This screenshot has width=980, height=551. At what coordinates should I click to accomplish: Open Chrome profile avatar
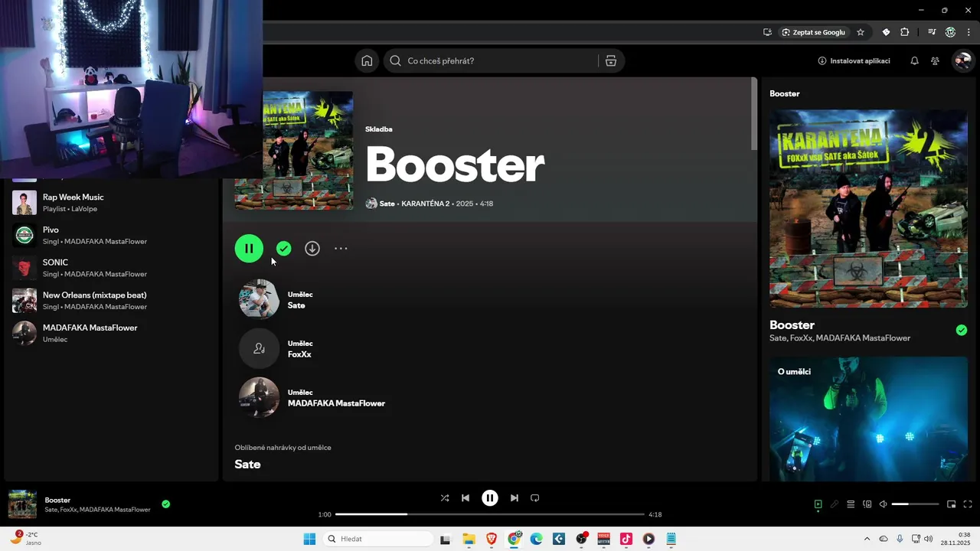[x=950, y=32]
